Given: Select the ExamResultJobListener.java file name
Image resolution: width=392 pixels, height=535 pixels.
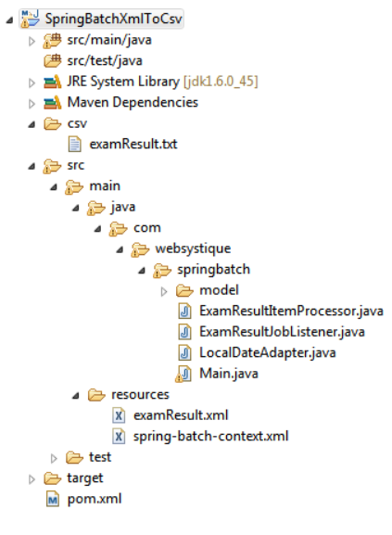Looking at the screenshot, I should point(283,332).
